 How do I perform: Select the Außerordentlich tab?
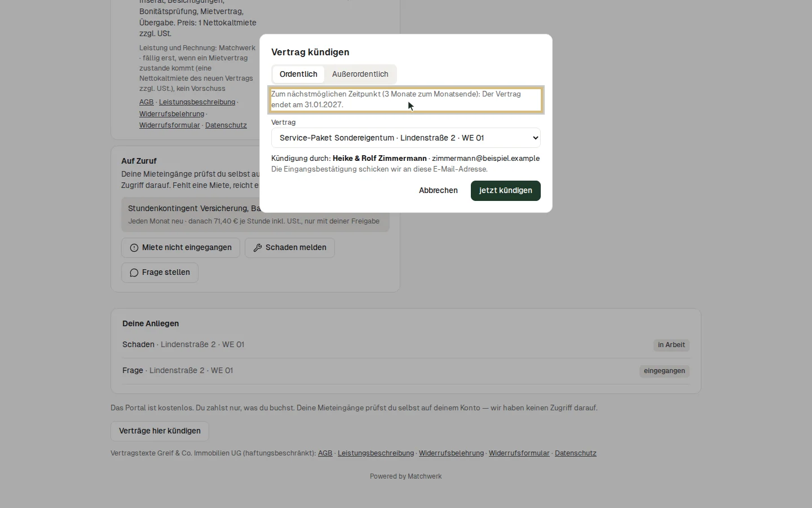click(360, 74)
